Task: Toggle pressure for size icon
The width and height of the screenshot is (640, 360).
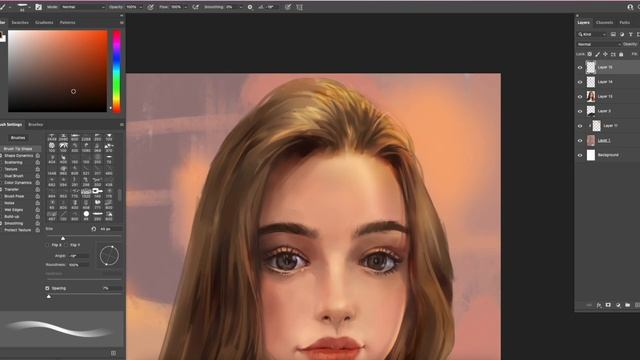Action: point(288,7)
